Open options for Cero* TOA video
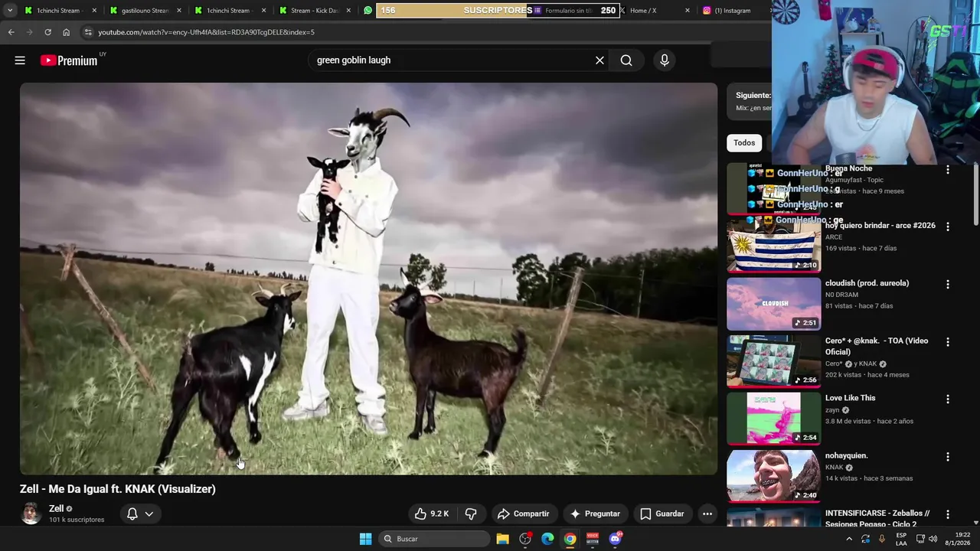This screenshot has width=980, height=551. coord(947,342)
